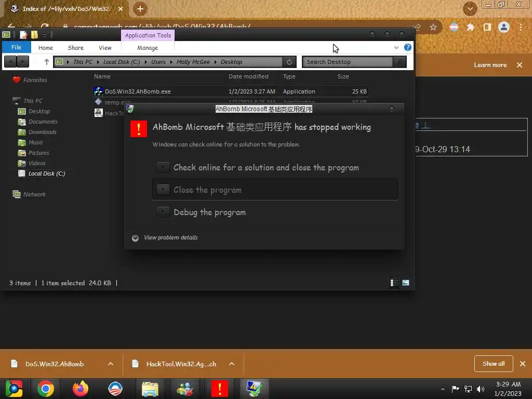
Task: Click Show all downloads
Action: pos(494,364)
